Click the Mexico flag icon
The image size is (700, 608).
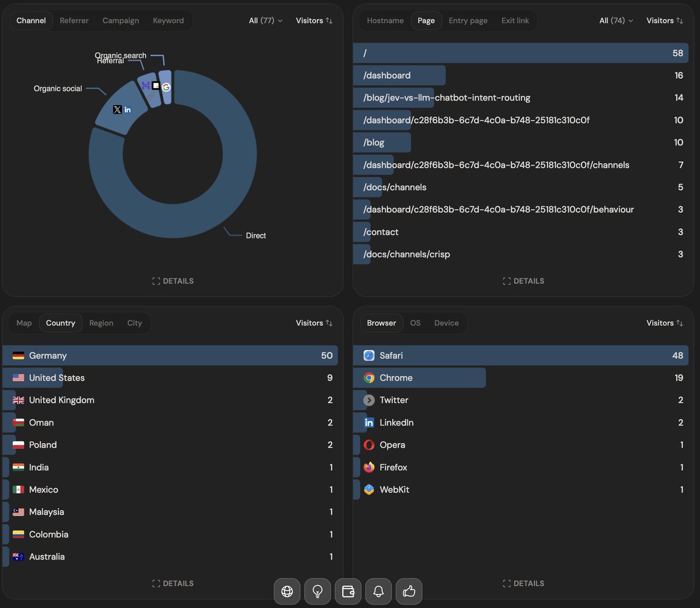19,490
